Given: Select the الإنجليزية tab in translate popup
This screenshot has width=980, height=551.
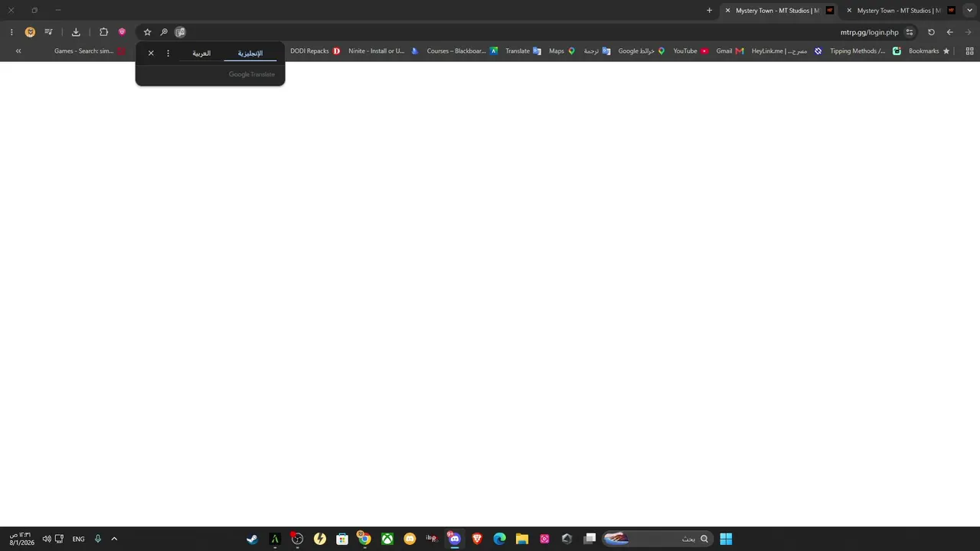Looking at the screenshot, I should click(250, 54).
